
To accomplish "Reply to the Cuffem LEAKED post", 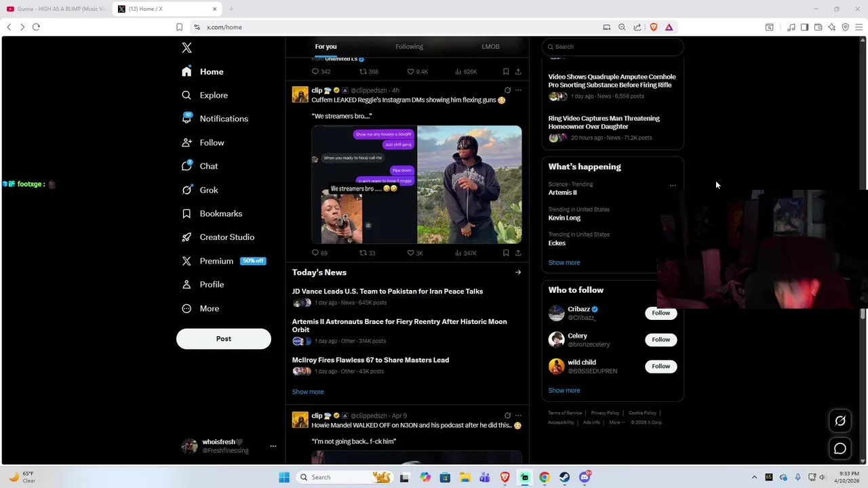I will pyautogui.click(x=319, y=253).
